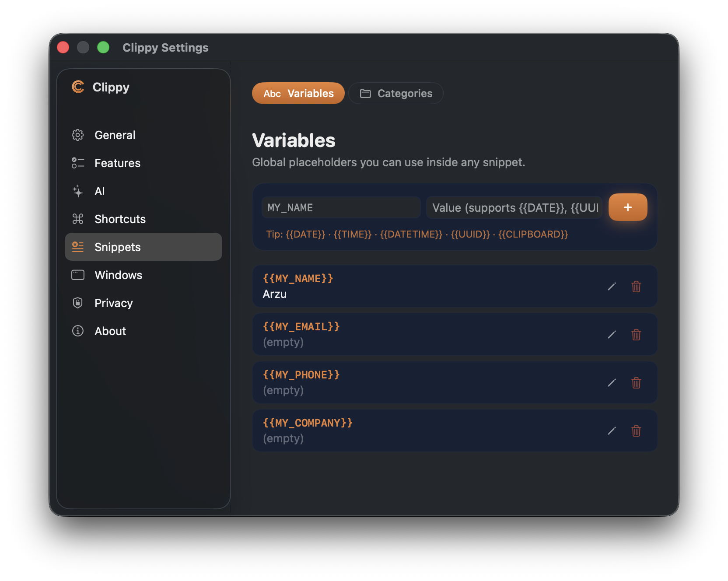
Task: Edit the MY_NAME variable pencil icon
Action: click(x=612, y=286)
